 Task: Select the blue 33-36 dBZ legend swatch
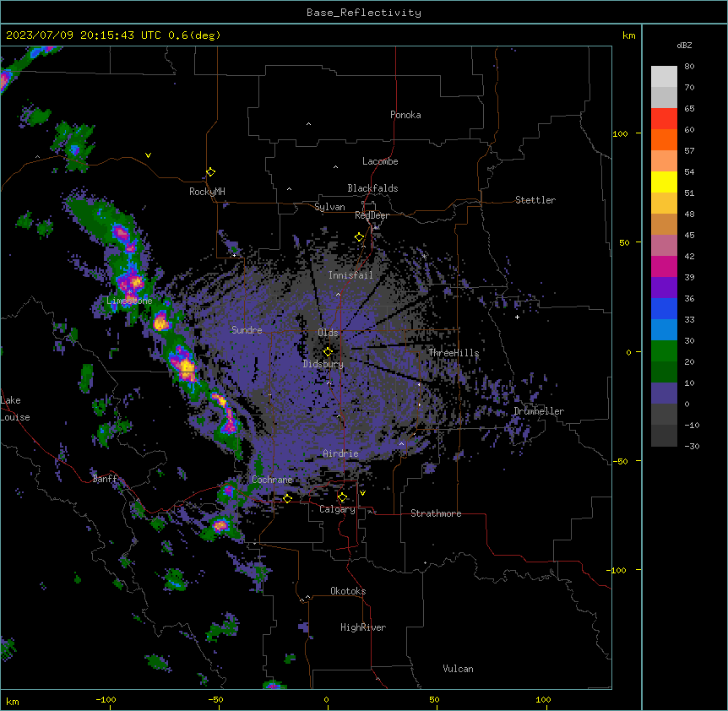(664, 308)
